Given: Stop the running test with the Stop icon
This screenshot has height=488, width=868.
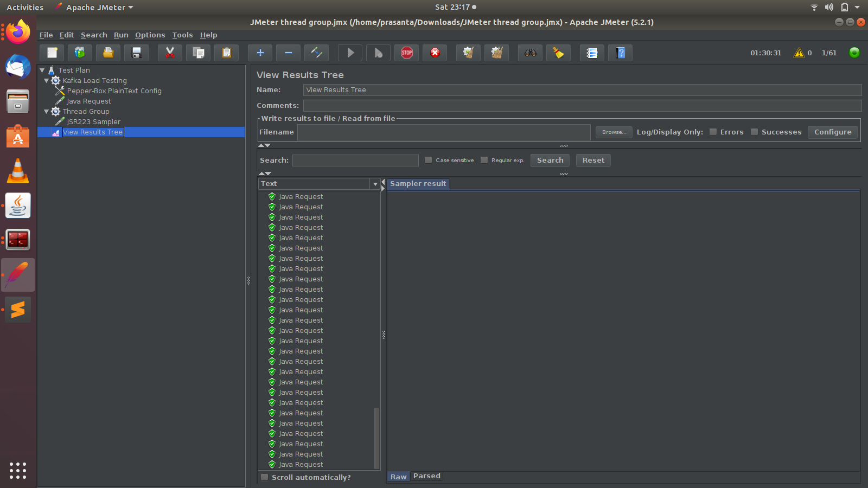Looking at the screenshot, I should coord(406,53).
